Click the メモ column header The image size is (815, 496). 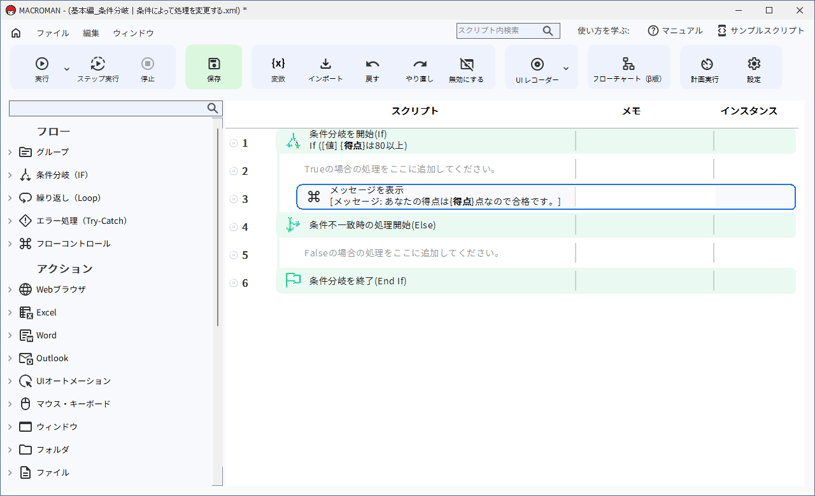coord(632,111)
